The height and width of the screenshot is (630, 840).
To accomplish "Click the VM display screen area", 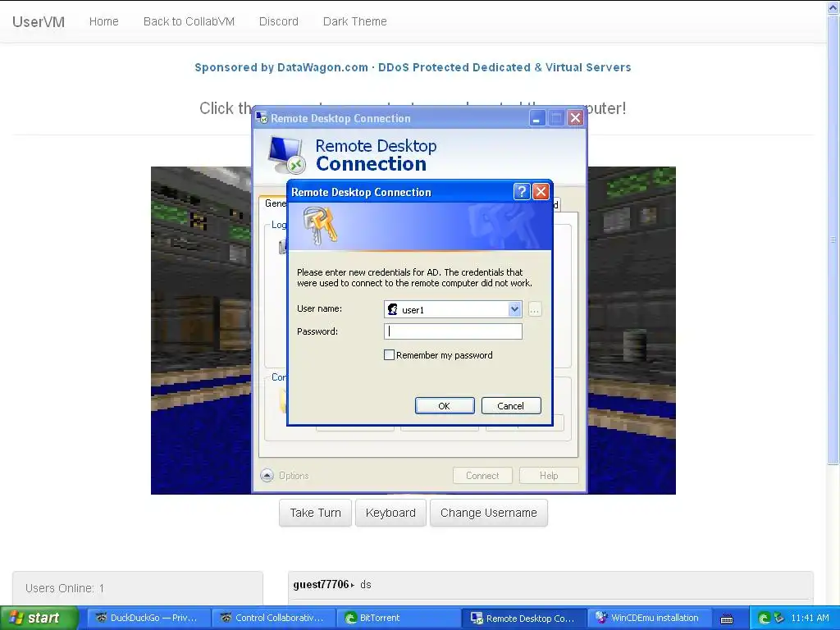I will [413, 331].
